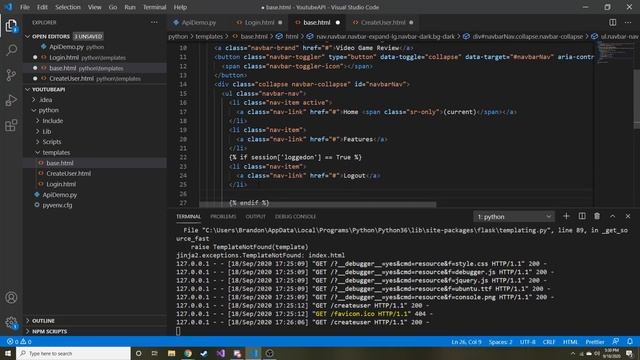Screen dimensions: 640x360
Task: Change line endings via CRLF status item
Action: 549,342
